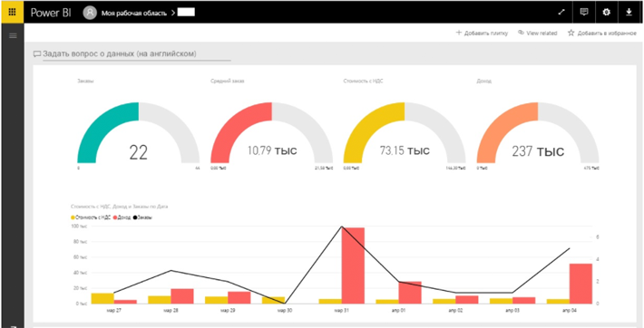Screen dimensions: 644x328
Task: Click View related button
Action: coord(537,34)
